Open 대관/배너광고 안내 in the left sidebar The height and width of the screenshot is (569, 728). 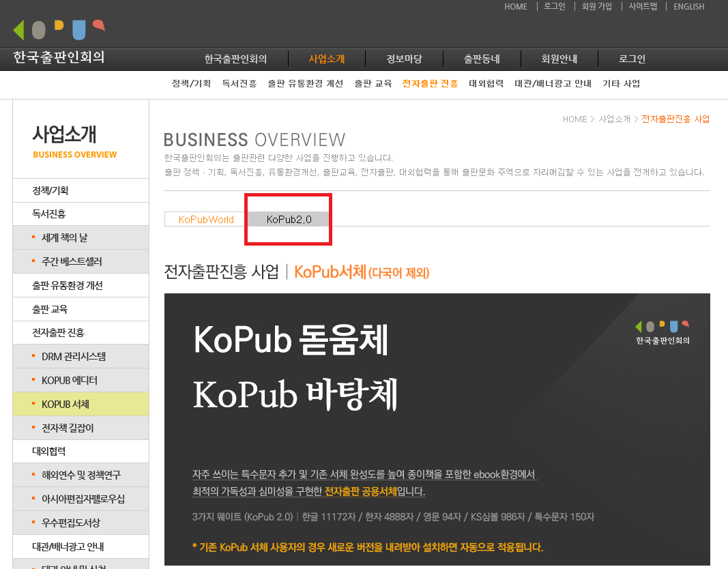click(81, 546)
